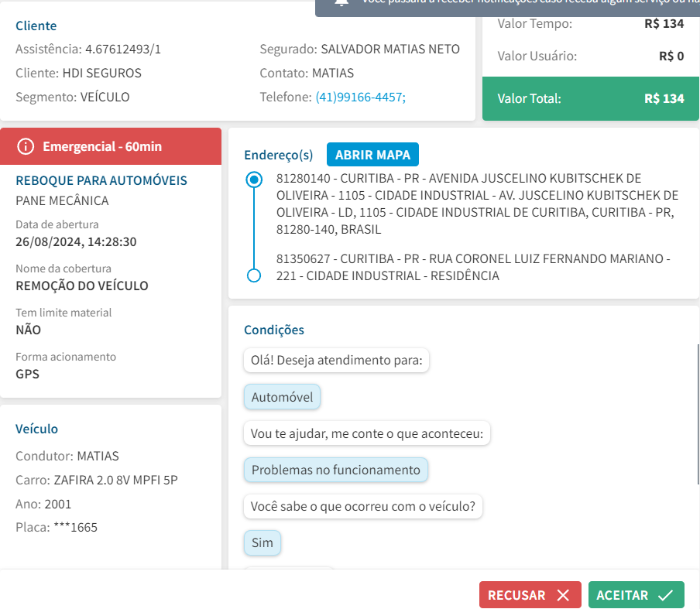Click the Emergencial - 60min red banner

(x=111, y=146)
